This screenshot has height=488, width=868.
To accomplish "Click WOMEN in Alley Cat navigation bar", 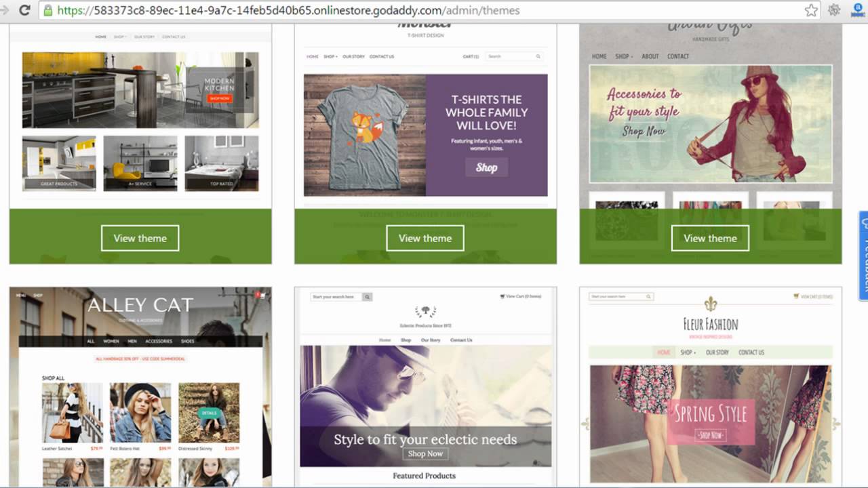I will 111,341.
